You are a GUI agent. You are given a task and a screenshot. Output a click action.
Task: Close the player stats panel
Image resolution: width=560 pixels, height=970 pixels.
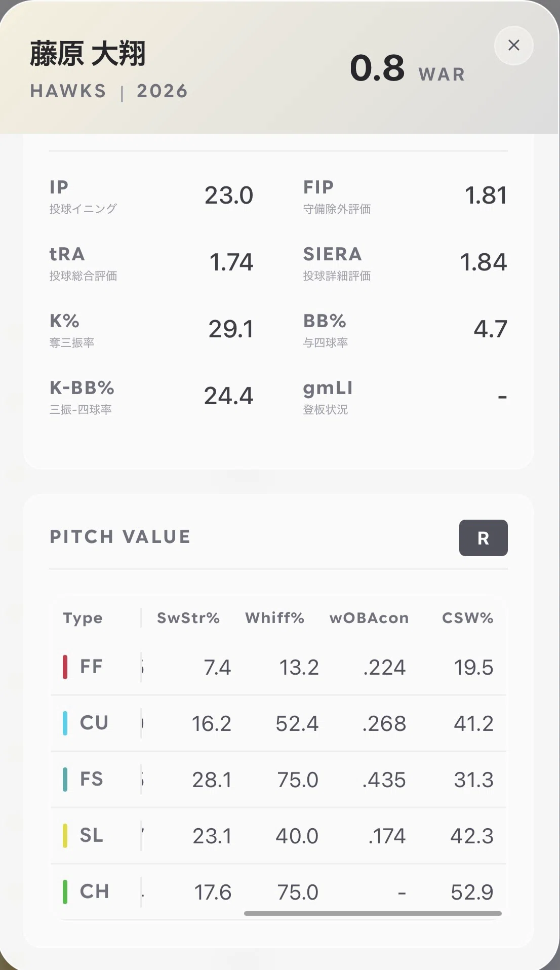[513, 46]
